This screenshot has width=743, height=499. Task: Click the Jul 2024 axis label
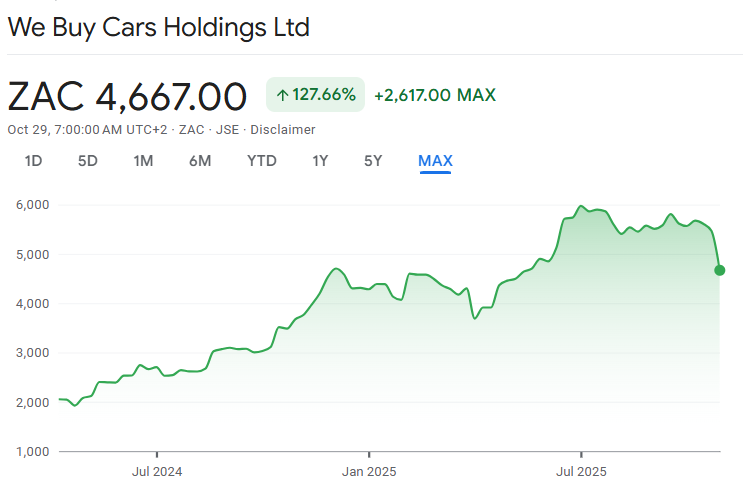pyautogui.click(x=157, y=470)
